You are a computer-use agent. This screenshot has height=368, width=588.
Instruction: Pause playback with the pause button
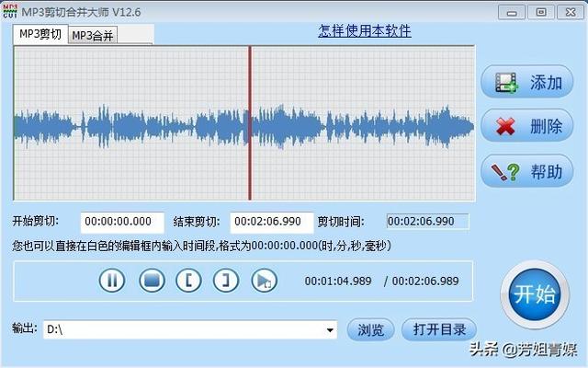pos(112,280)
